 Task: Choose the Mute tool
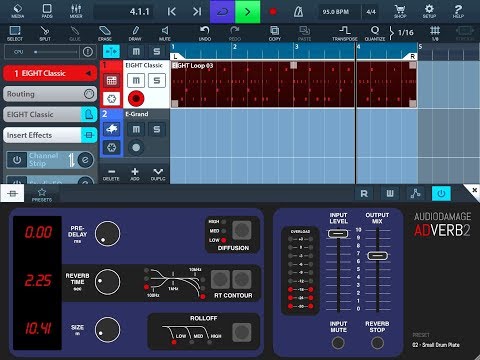pos(165,33)
